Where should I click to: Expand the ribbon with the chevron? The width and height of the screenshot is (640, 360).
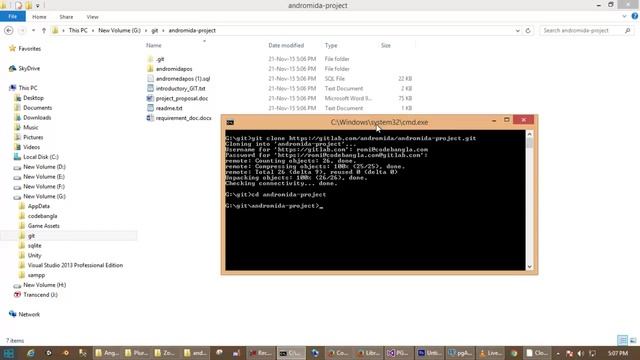click(624, 16)
